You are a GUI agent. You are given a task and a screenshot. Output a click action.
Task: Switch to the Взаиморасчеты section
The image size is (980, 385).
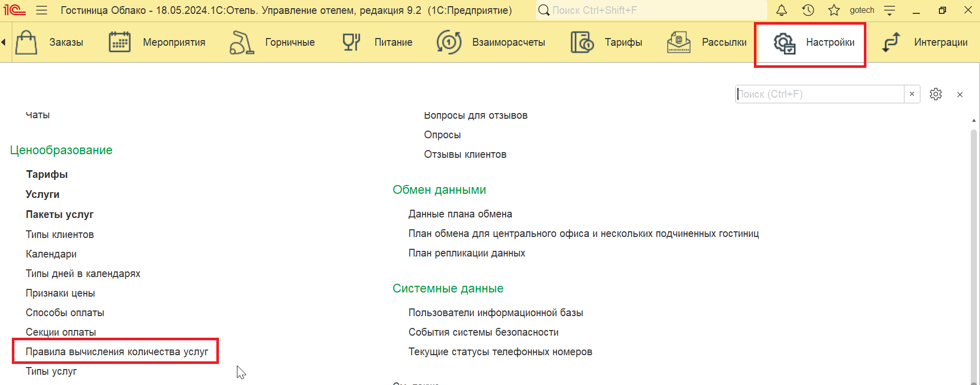pos(509,42)
